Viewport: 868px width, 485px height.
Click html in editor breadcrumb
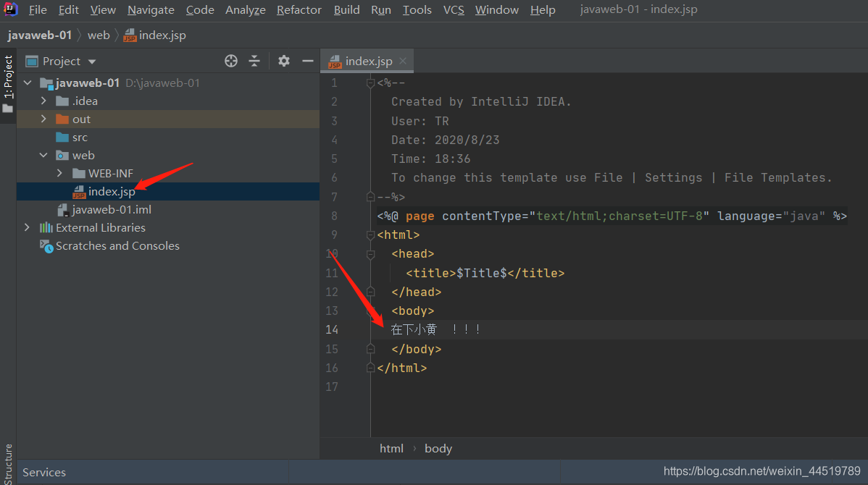(391, 449)
